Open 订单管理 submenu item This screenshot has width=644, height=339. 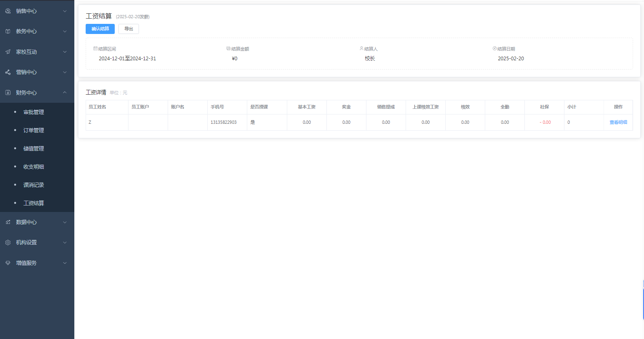pyautogui.click(x=37, y=130)
